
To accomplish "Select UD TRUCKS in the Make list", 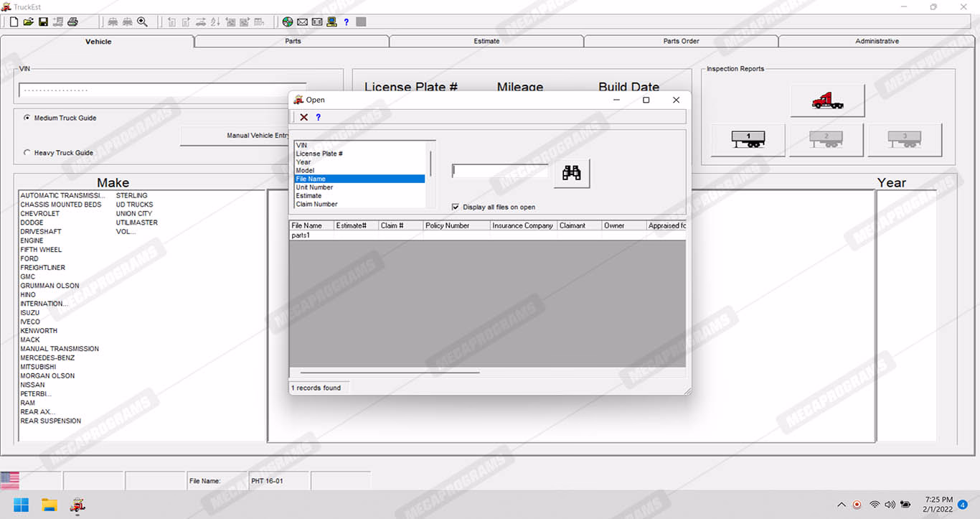I will pos(135,205).
